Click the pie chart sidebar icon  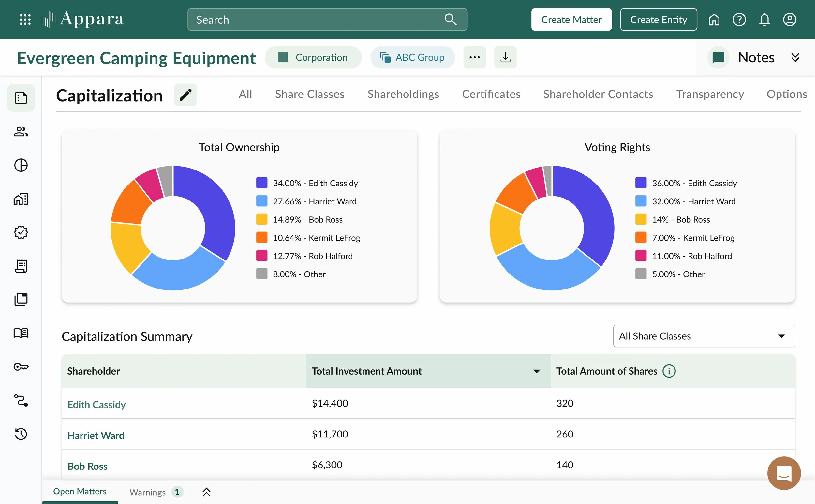(x=21, y=165)
